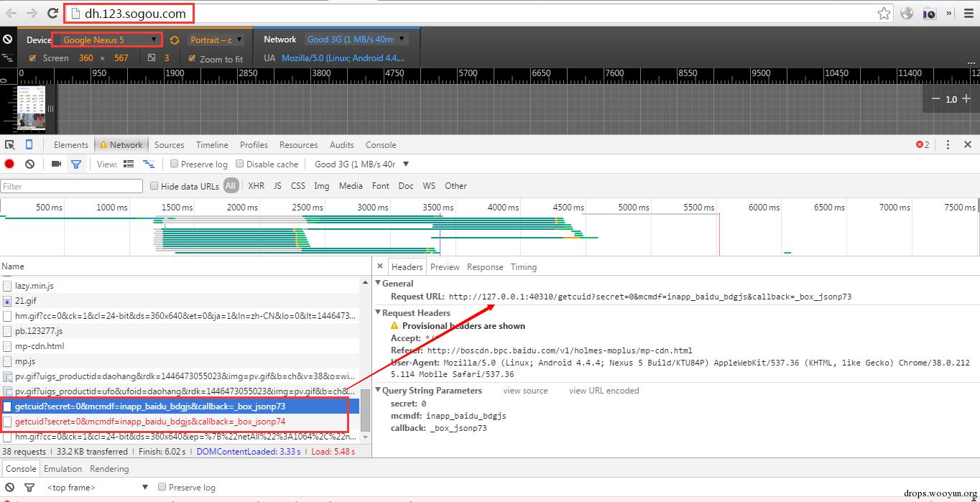
Task: Select the inspect element cursor icon
Action: tap(10, 144)
